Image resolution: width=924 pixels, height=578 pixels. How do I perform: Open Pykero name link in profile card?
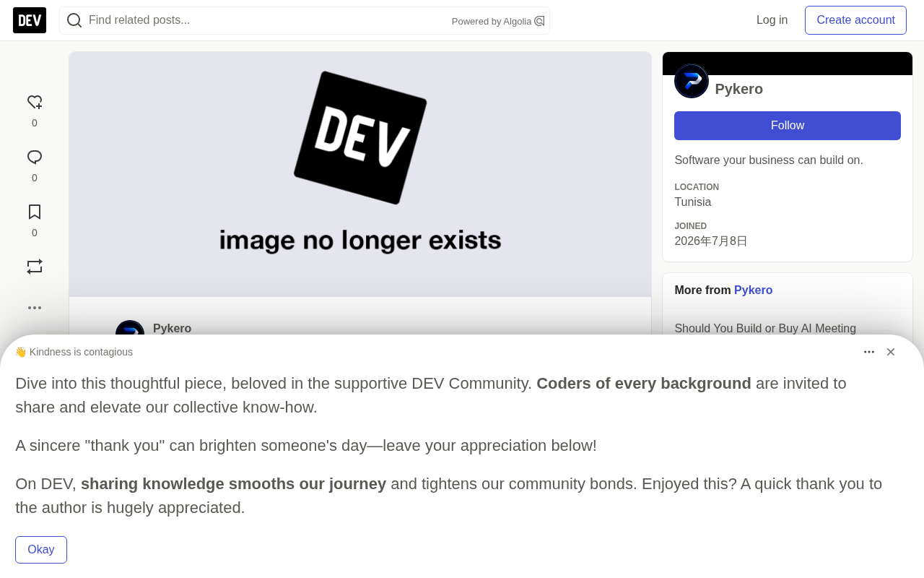pos(738,89)
